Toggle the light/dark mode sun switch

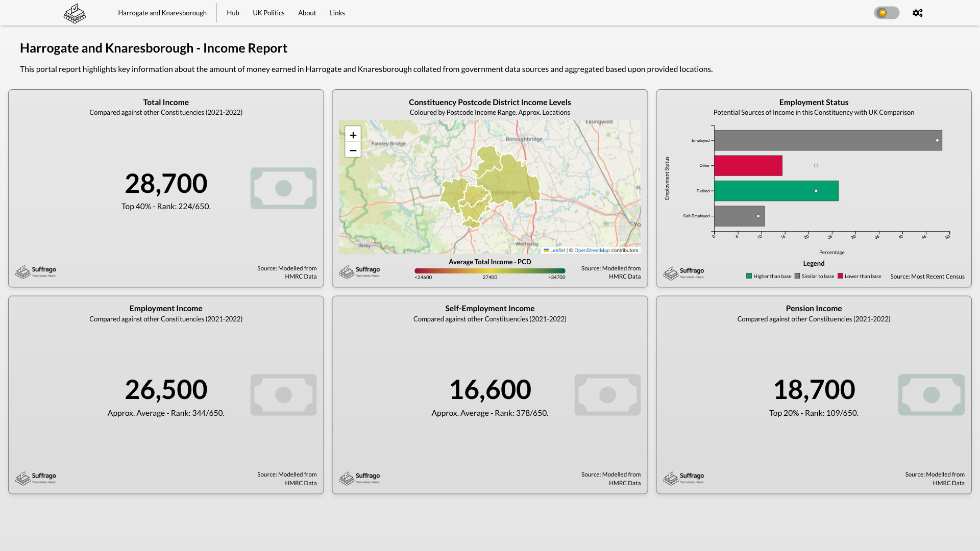click(x=886, y=13)
